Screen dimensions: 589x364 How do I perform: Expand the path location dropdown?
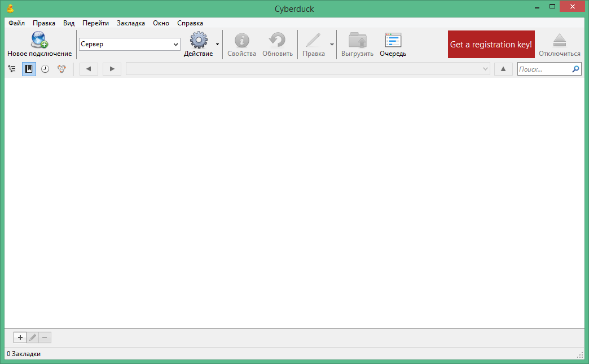(x=485, y=69)
